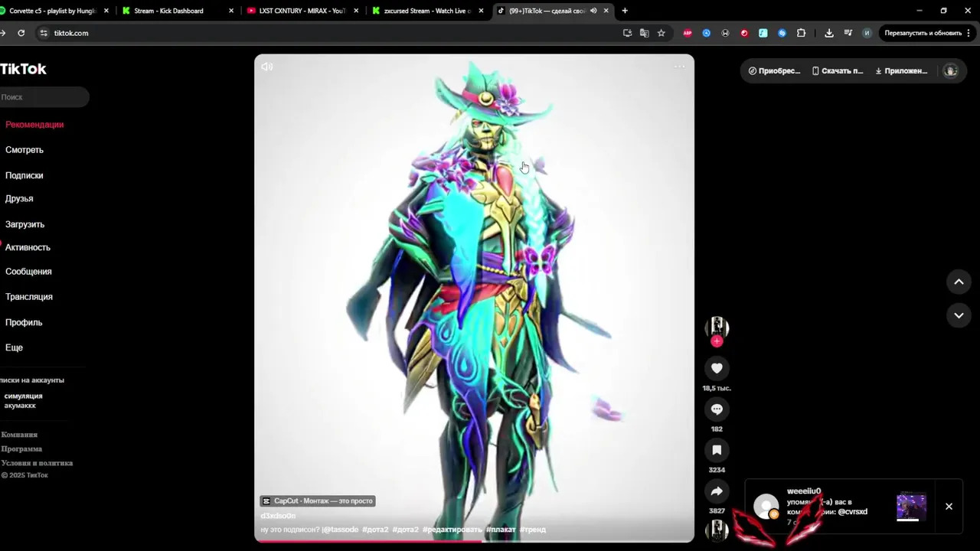Switch to the LXST CXNTURY - MIRAX YouTube tab

302,11
